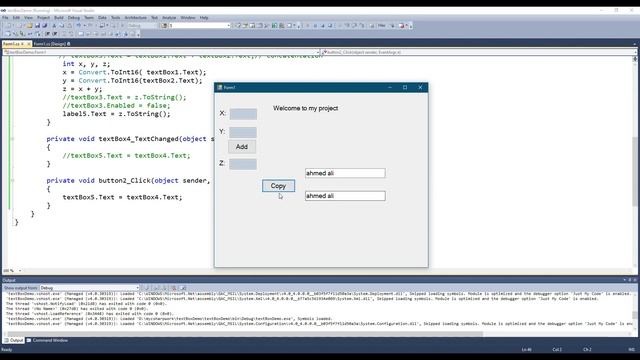640x360 pixels.
Task: Open the Architecture menu
Action: click(x=136, y=18)
